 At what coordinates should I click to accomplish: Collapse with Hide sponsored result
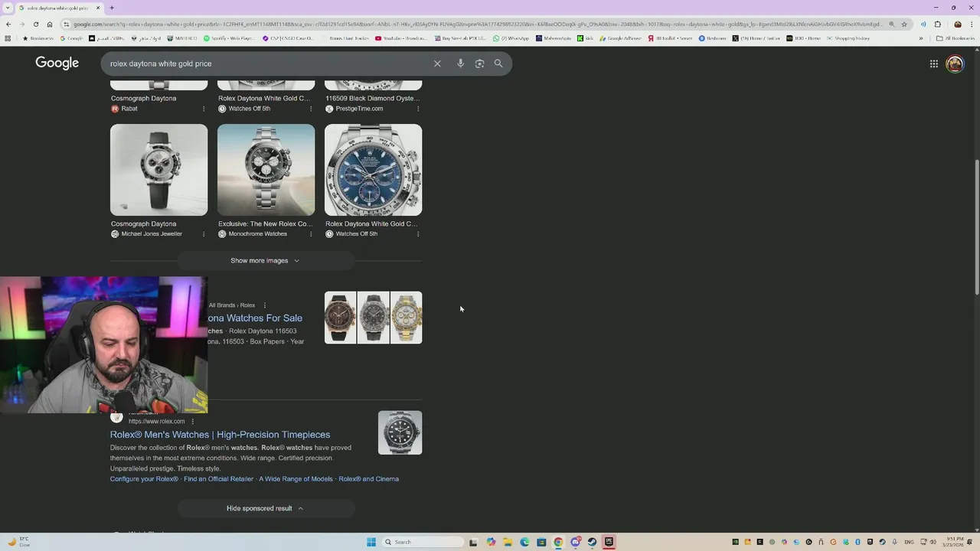coord(266,508)
